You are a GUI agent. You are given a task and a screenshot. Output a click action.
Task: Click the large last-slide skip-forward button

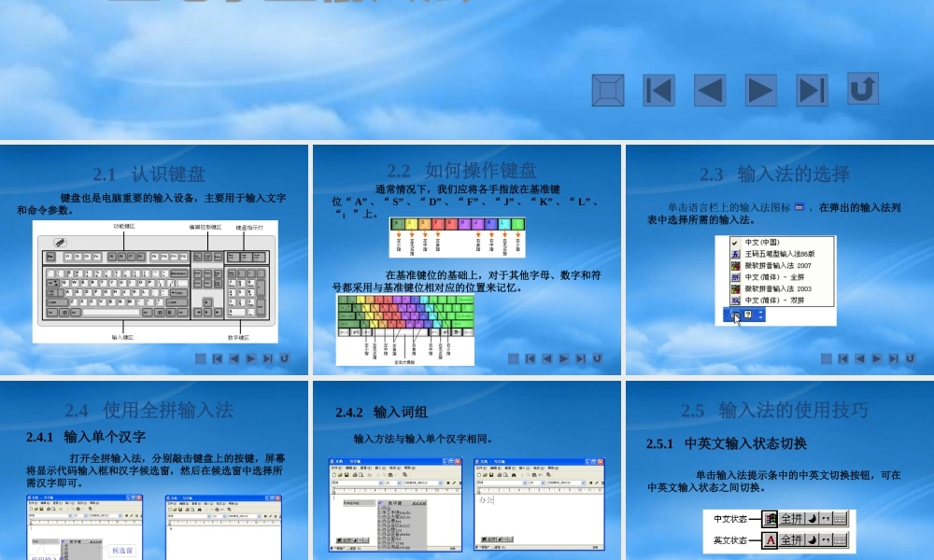coord(812,91)
